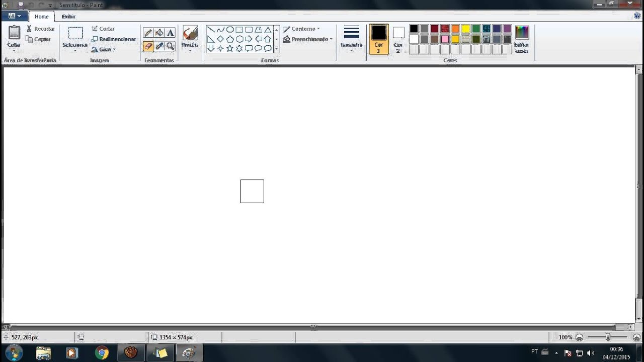Open the Editar cores dialog
Image resolution: width=644 pixels, height=362 pixels.
pos(522,39)
